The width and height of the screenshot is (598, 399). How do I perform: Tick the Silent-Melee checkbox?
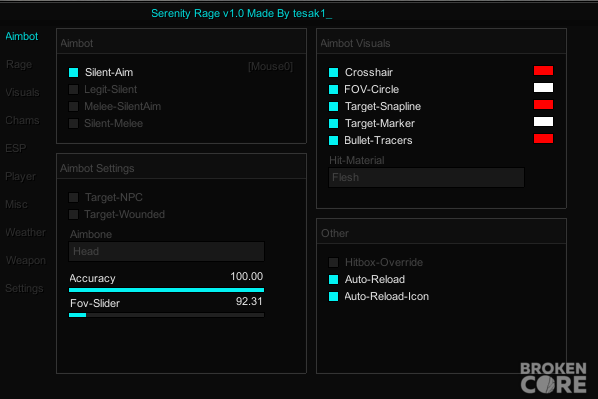(74, 124)
